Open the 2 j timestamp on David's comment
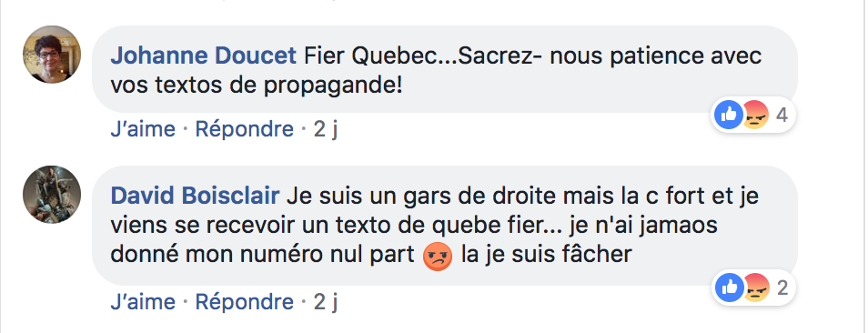Viewport: 868px width, 333px height. pyautogui.click(x=326, y=301)
